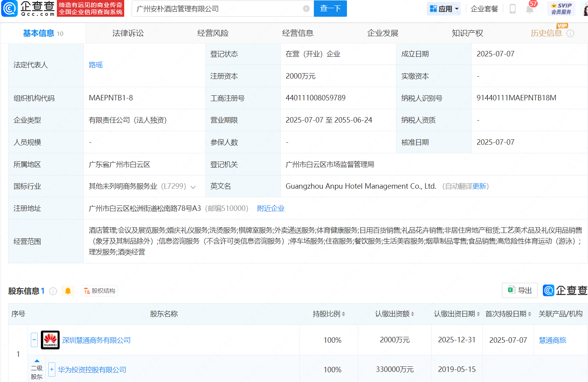Click the info icon beside 股东信息
Screen dimensions: 588x382
(53, 291)
